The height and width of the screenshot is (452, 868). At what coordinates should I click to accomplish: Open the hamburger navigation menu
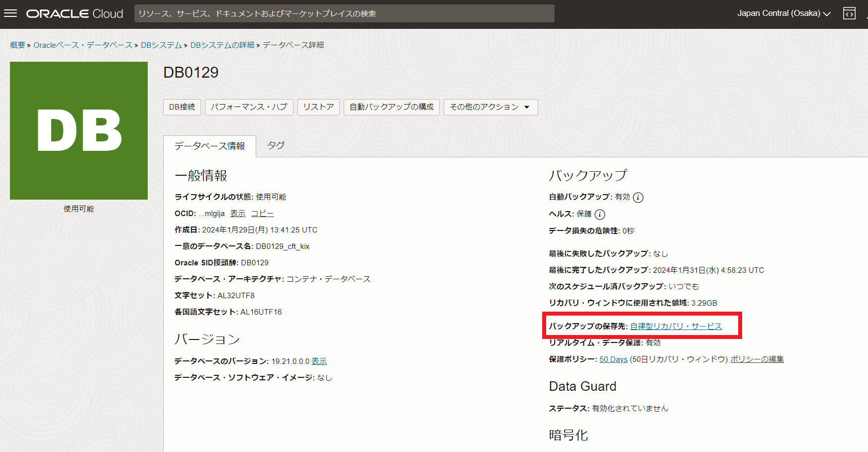coord(10,13)
